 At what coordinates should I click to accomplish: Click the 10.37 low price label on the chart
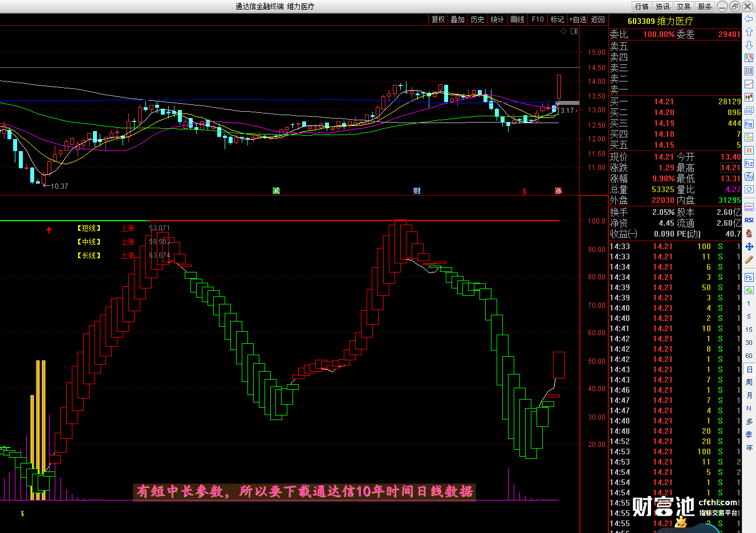coord(59,186)
